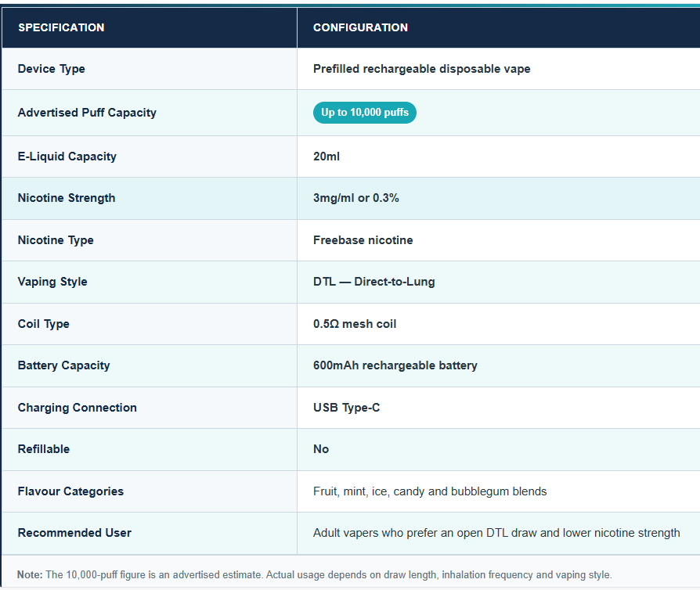
Task: Click the 20ml value
Action: 327,156
